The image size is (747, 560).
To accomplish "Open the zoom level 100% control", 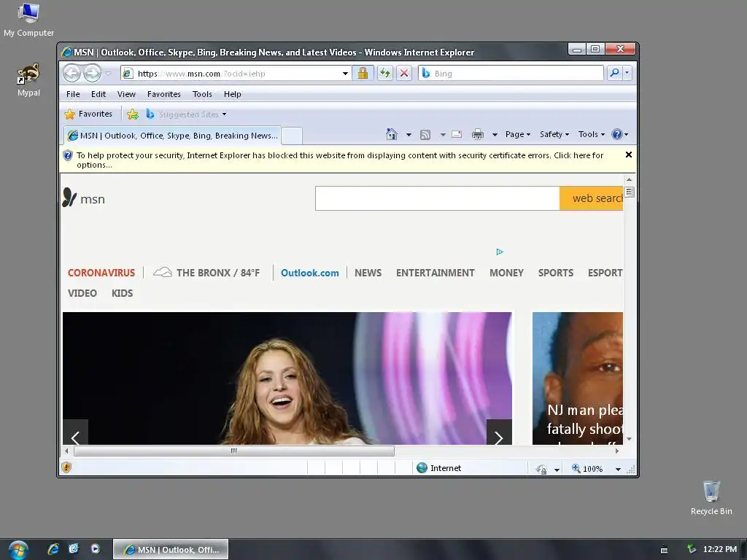I will [587, 469].
